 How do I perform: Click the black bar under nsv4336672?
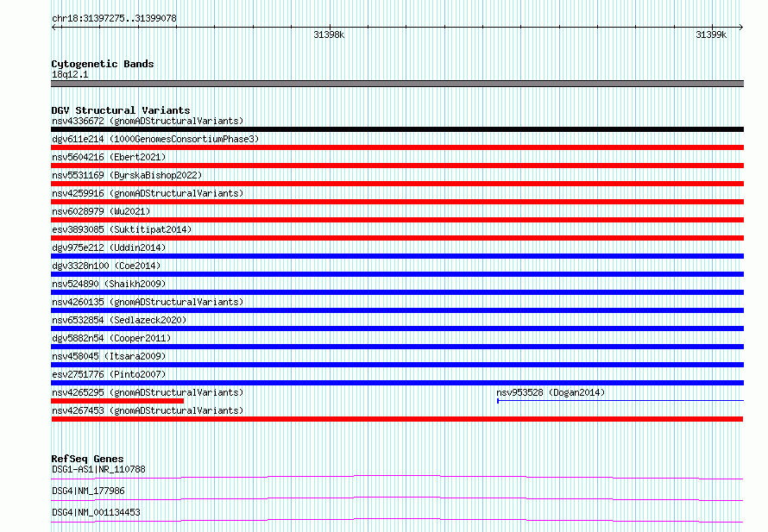click(397, 129)
